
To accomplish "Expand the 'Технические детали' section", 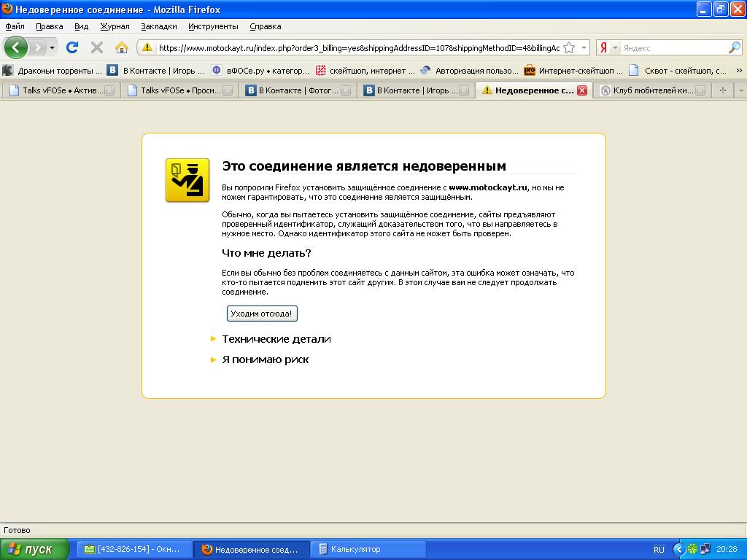I will tap(276, 339).
